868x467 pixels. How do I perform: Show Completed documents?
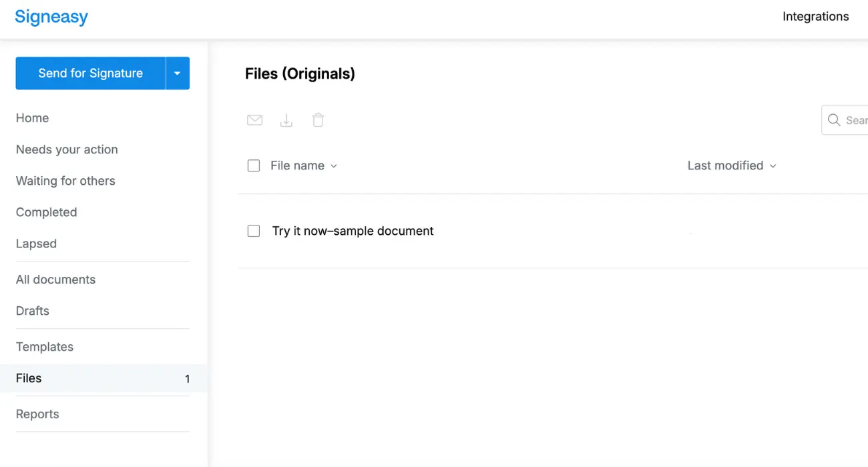click(x=46, y=212)
